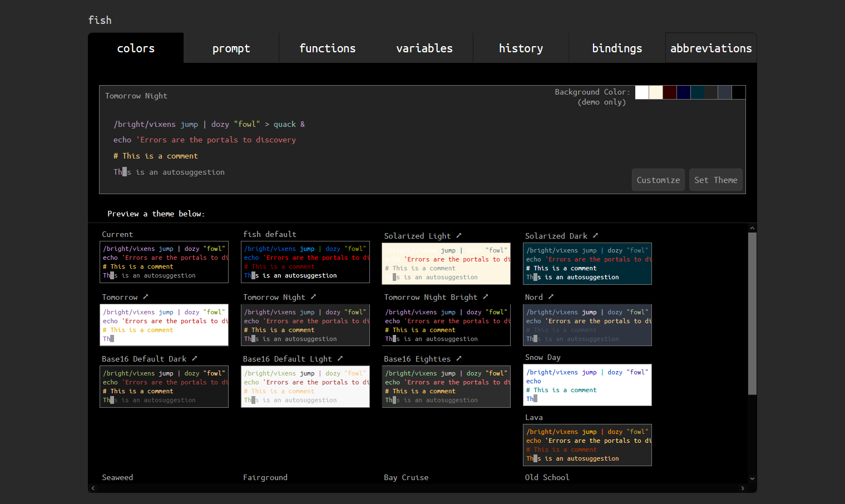Preview the Nord theme thumbnail
The width and height of the screenshot is (845, 504).
(587, 325)
